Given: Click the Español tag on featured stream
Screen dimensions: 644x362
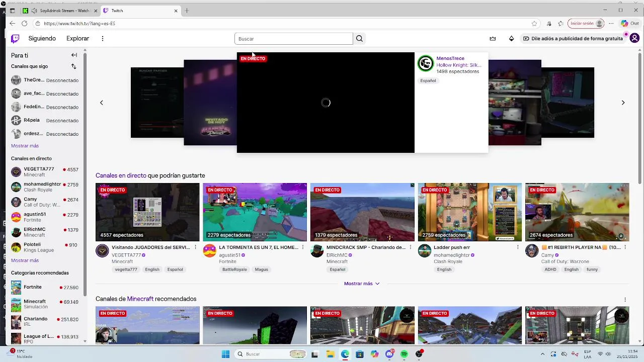Looking at the screenshot, I should click(428, 80).
